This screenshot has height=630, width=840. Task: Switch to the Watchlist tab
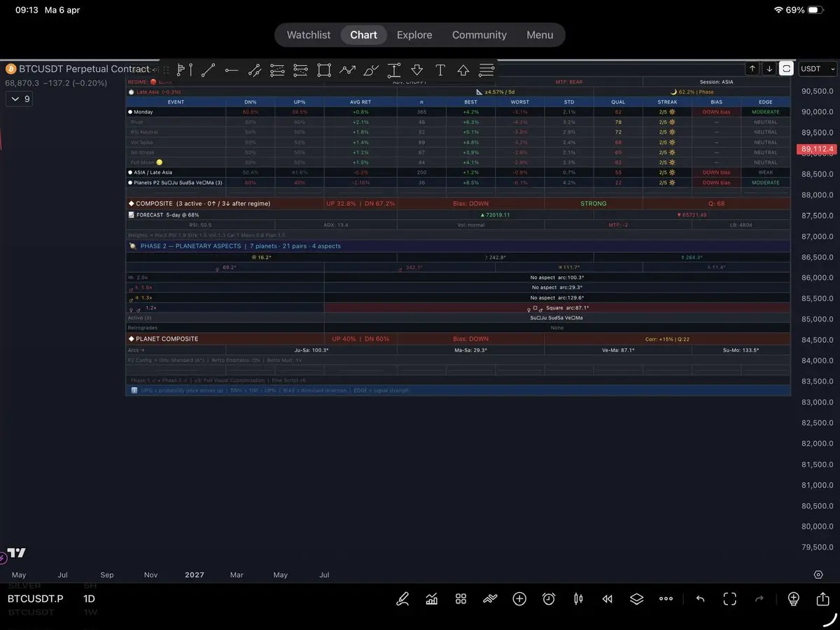tap(309, 35)
